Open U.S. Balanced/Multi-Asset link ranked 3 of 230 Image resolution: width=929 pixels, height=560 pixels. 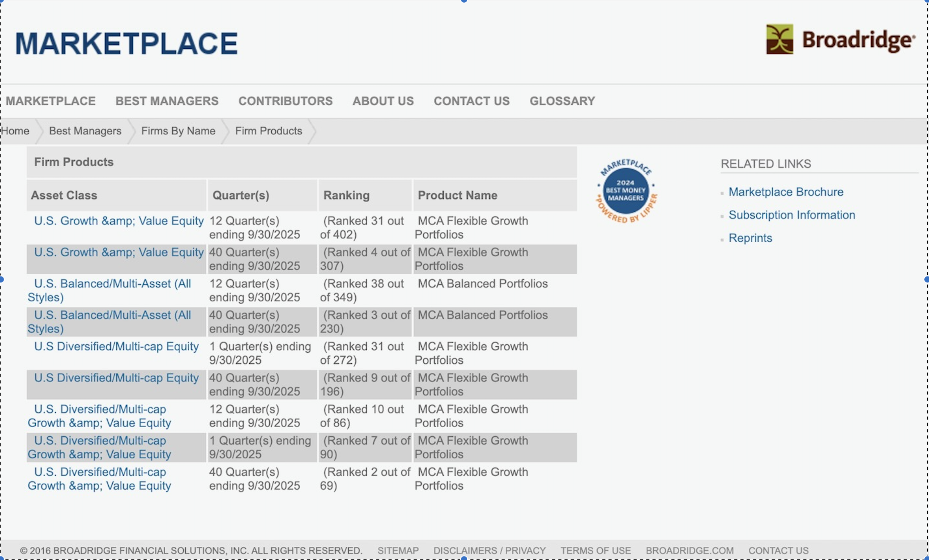112,315
